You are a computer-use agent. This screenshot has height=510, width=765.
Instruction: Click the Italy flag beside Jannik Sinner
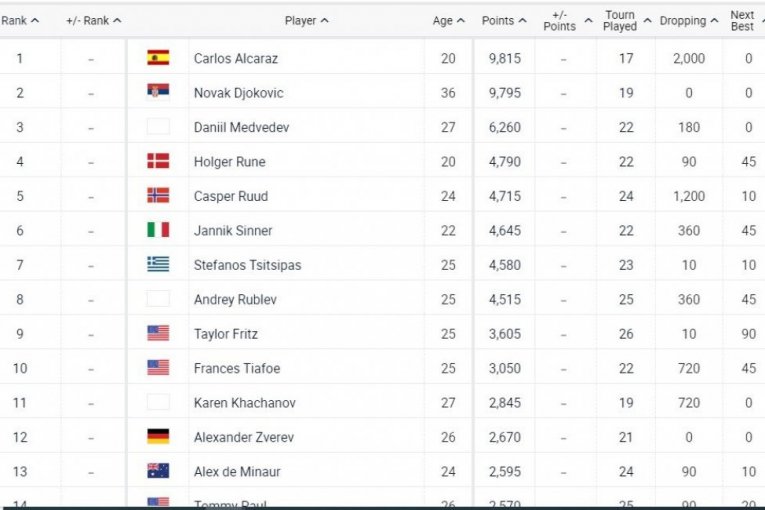click(x=158, y=230)
